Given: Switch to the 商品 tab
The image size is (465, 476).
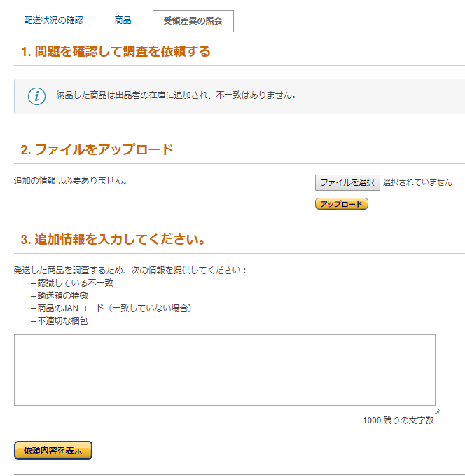Looking at the screenshot, I should (123, 20).
